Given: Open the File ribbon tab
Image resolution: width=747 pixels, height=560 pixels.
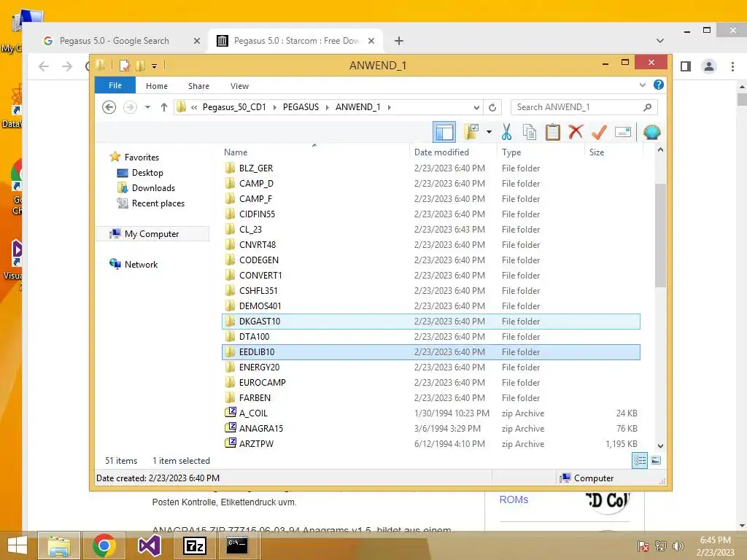Looking at the screenshot, I should (115, 85).
